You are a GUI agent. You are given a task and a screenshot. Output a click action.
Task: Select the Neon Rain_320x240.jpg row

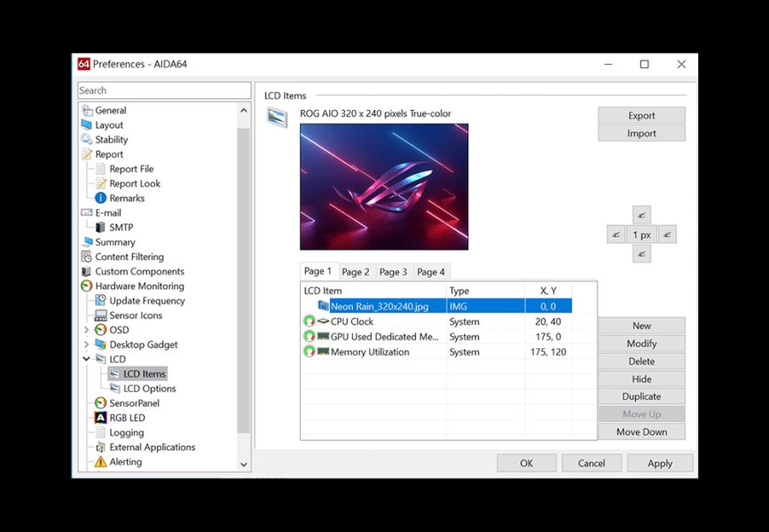pyautogui.click(x=437, y=307)
